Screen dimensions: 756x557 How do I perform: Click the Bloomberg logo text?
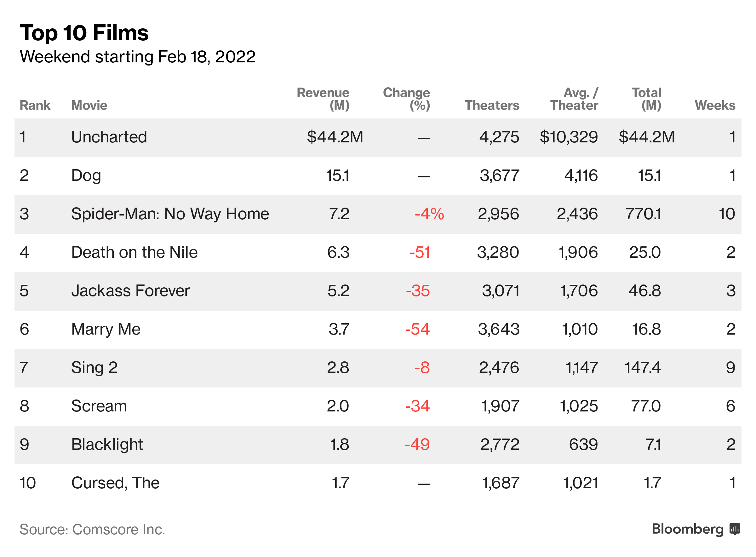[687, 529]
